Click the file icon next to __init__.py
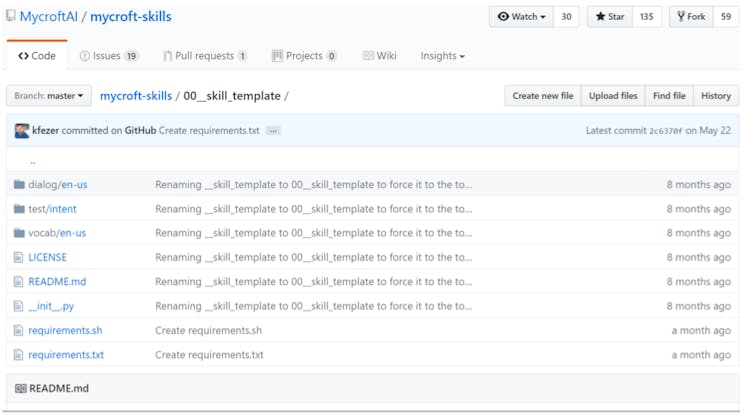The height and width of the screenshot is (416, 740). [18, 306]
